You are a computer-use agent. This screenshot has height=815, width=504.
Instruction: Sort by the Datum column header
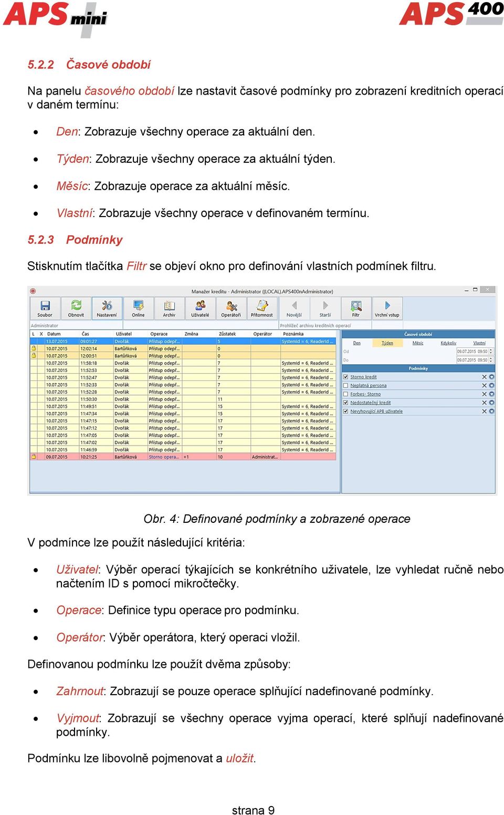pos(61,334)
